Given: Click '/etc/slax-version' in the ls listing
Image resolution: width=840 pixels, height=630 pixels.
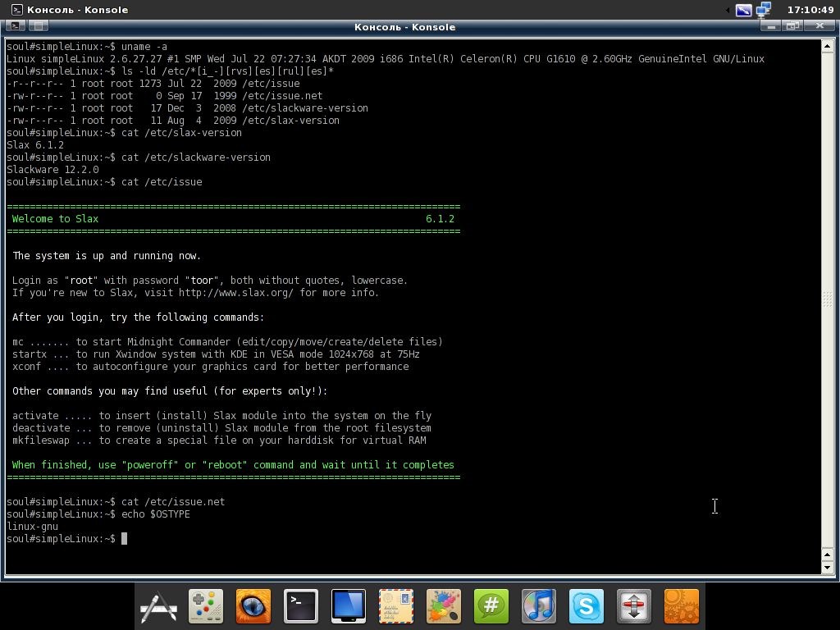Looking at the screenshot, I should tap(291, 120).
